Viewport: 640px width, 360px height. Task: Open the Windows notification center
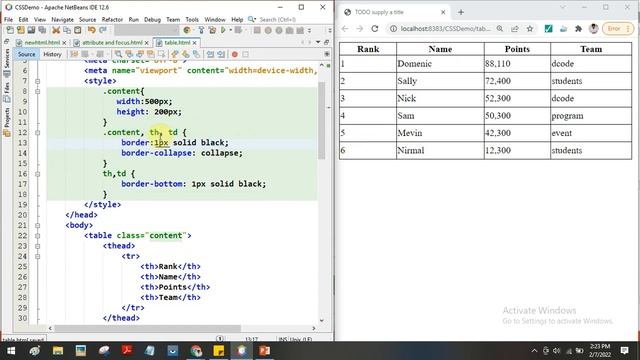624,351
